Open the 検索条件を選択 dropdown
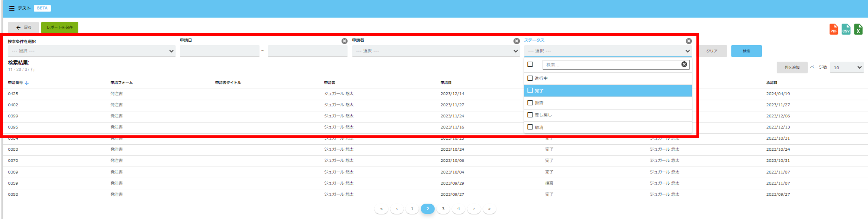The height and width of the screenshot is (219, 868). [x=92, y=51]
